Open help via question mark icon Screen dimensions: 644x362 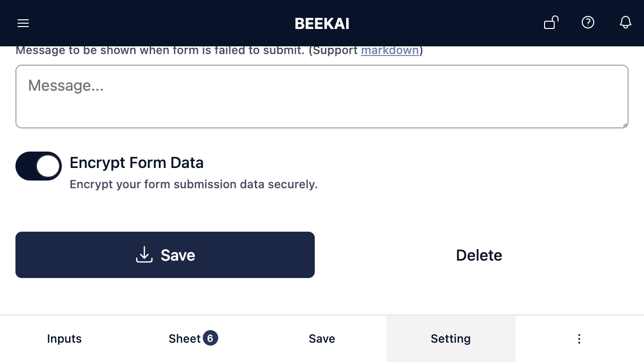pos(588,22)
